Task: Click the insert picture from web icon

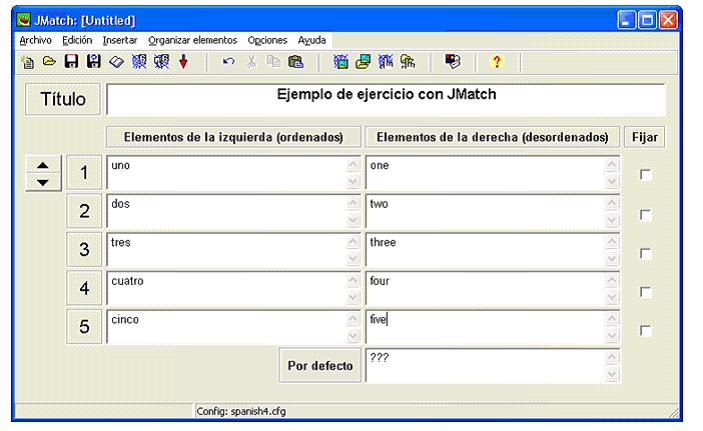Action: (341, 61)
